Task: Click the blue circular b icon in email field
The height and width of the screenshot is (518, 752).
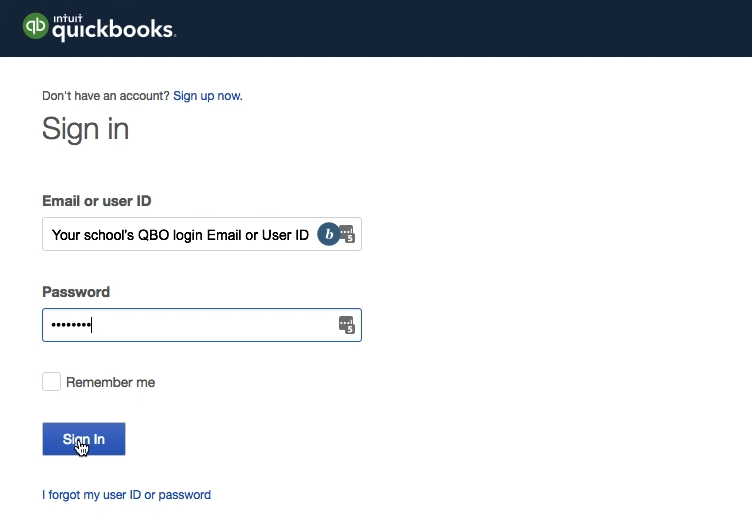Action: 329,234
